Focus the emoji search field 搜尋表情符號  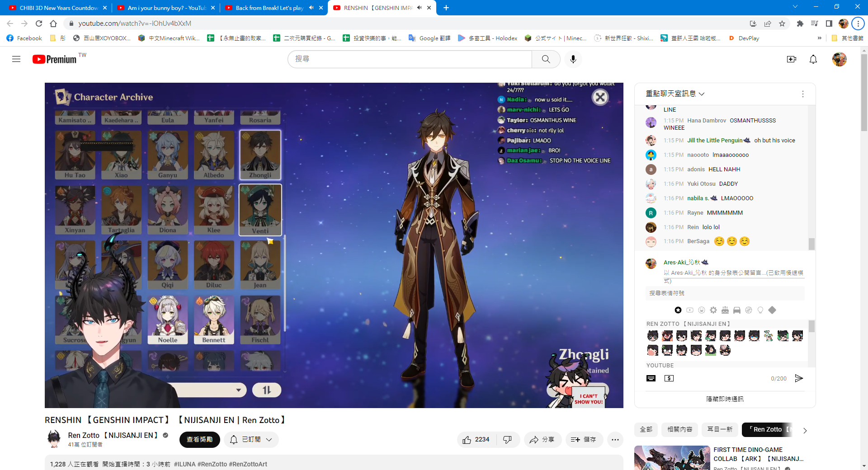tap(725, 293)
